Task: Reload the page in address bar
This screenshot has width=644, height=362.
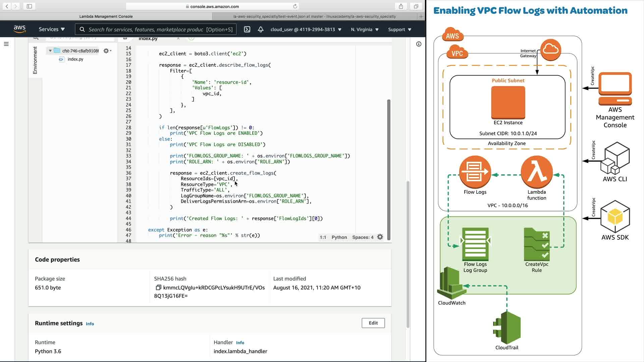Action: pos(295,6)
